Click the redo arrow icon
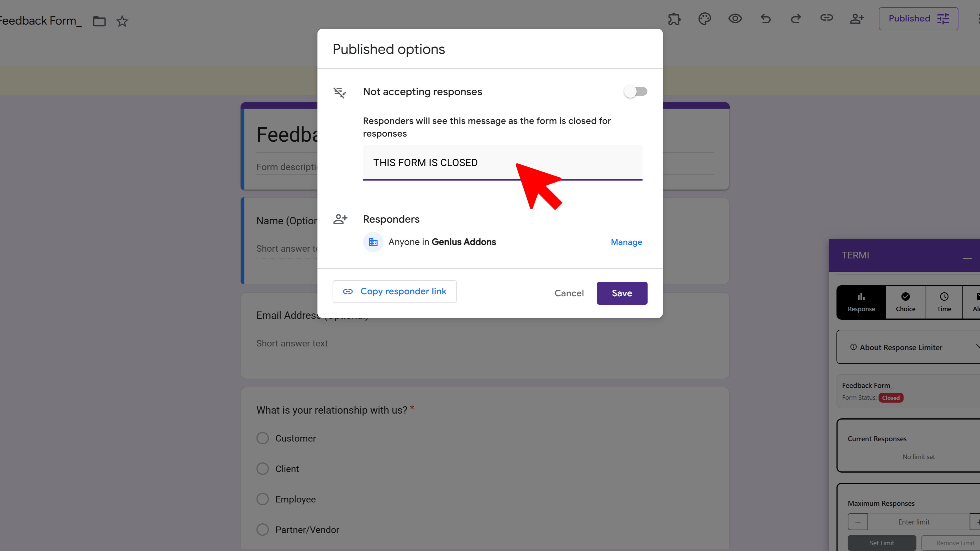Screen dimensions: 980x551 [796, 19]
